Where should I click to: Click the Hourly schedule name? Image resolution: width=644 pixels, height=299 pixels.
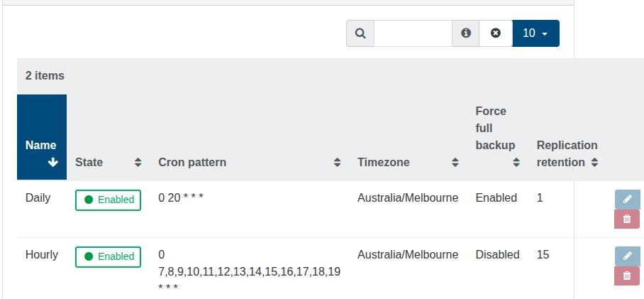(x=42, y=255)
